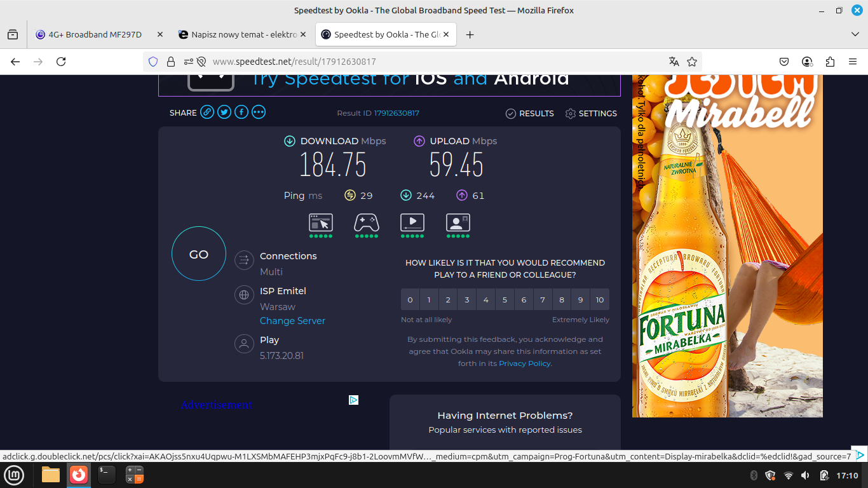
Task: Rate recommendation as 3
Action: (467, 299)
